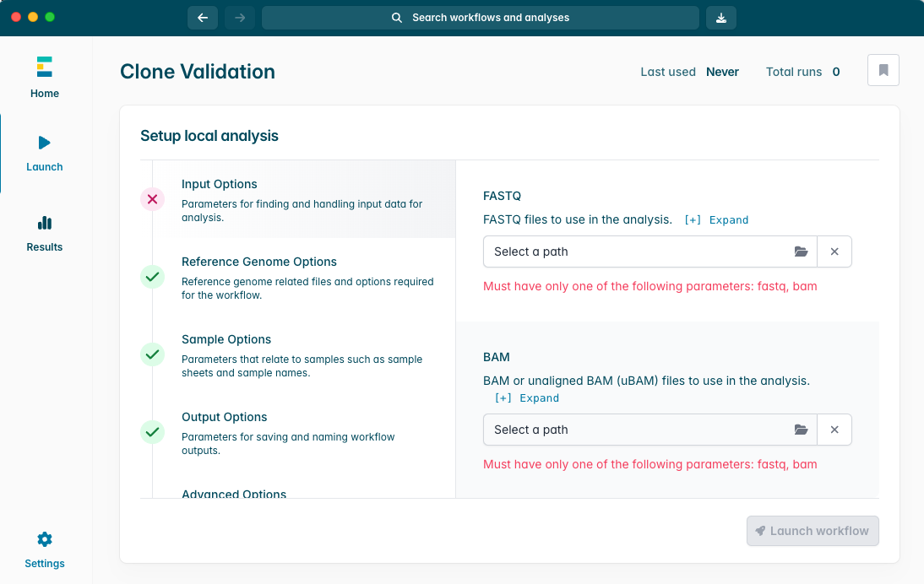Open the folder browser for the BAM path
This screenshot has width=924, height=584.
point(801,430)
